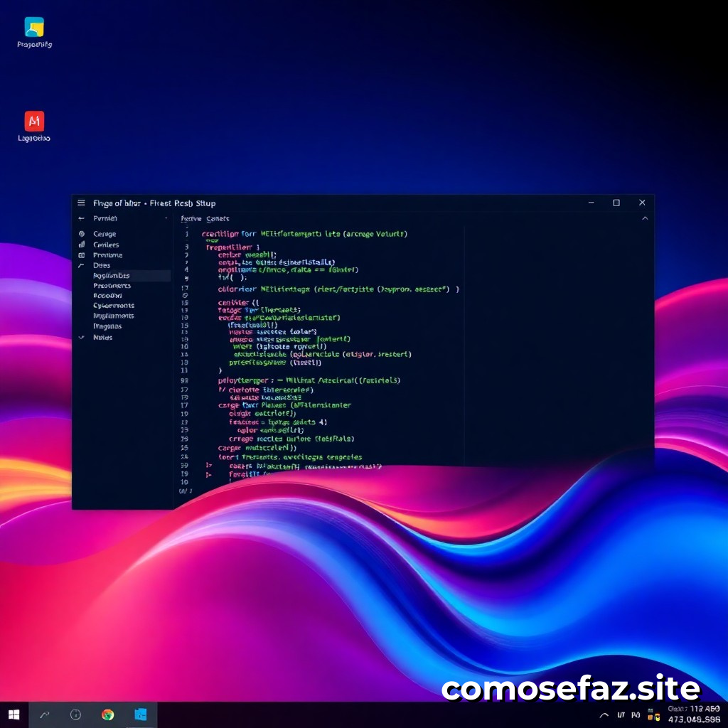The height and width of the screenshot is (728, 728).
Task: Maximize the code editor window
Action: (x=616, y=203)
